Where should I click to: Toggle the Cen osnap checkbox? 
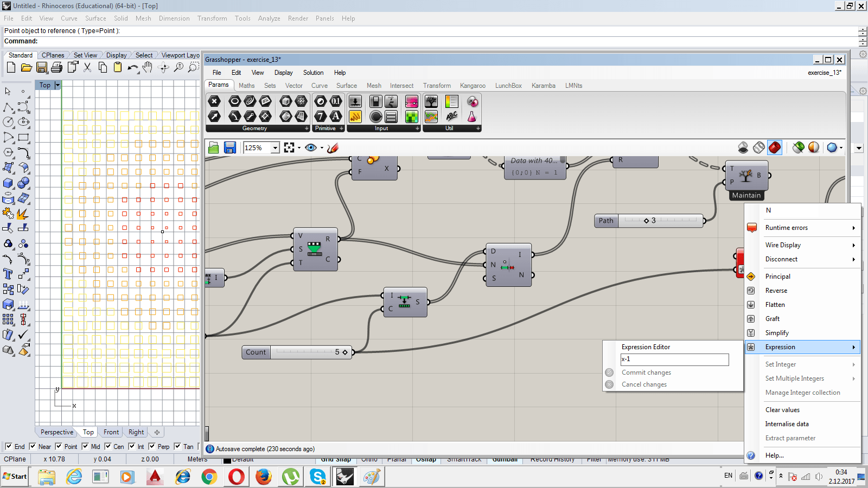[108, 446]
